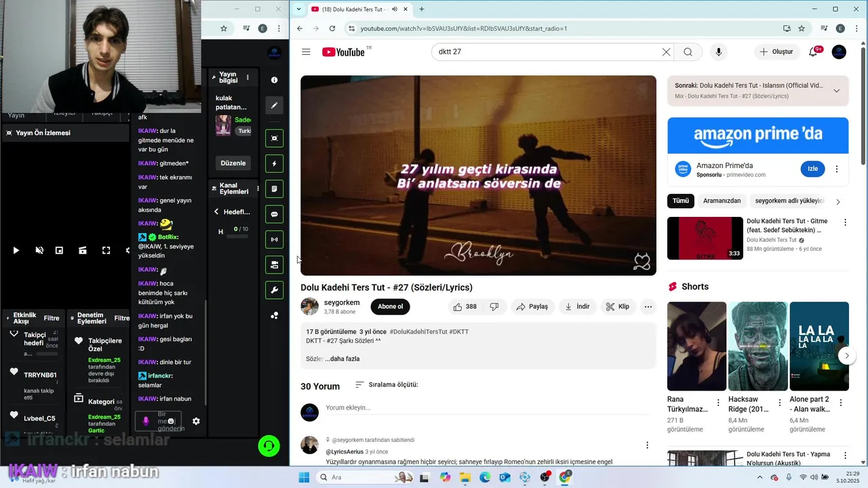868x488 pixels.
Task: Open the Sıralama ölçütü sort dropdown
Action: 387,385
